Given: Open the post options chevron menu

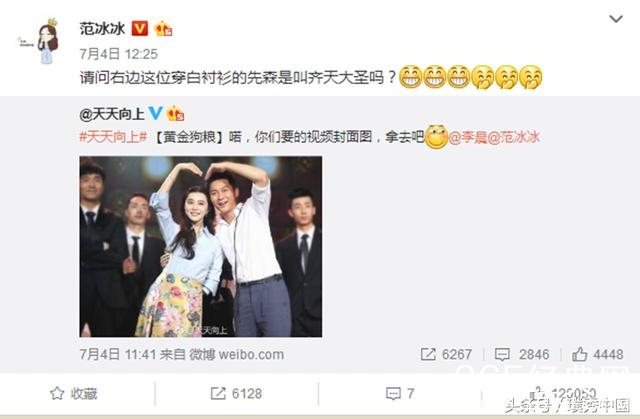Looking at the screenshot, I should coord(616,19).
